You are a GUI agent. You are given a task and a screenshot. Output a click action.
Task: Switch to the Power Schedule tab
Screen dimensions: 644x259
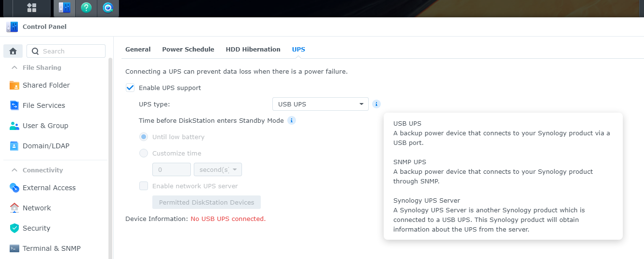point(188,49)
